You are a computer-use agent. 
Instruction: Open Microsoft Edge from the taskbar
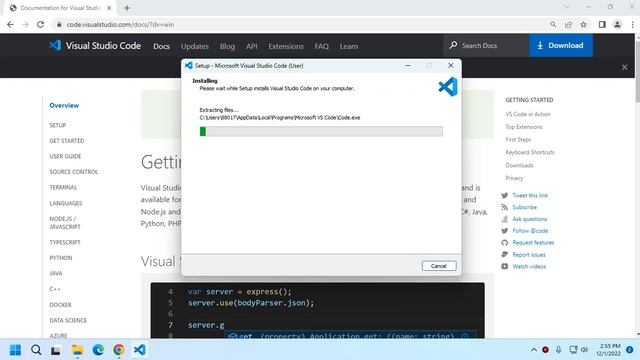coord(98,350)
